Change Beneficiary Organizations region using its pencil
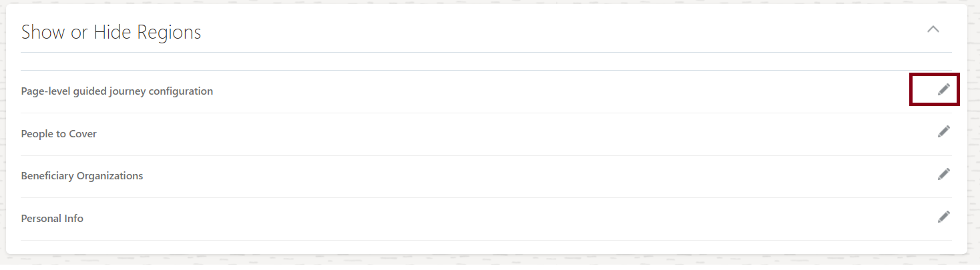Image resolution: width=980 pixels, height=270 pixels. [943, 174]
